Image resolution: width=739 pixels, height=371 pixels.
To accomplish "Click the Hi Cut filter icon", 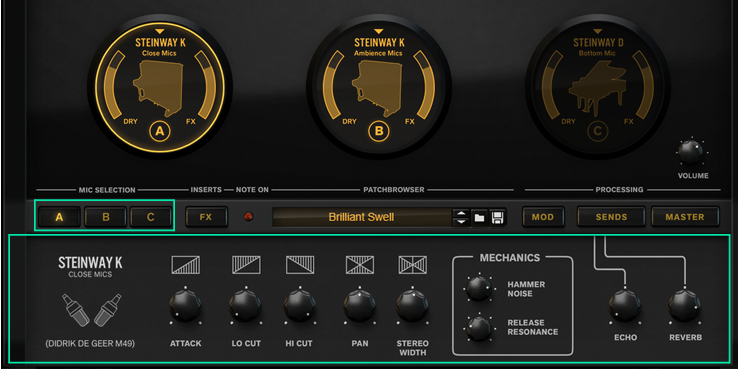I will coord(300,265).
